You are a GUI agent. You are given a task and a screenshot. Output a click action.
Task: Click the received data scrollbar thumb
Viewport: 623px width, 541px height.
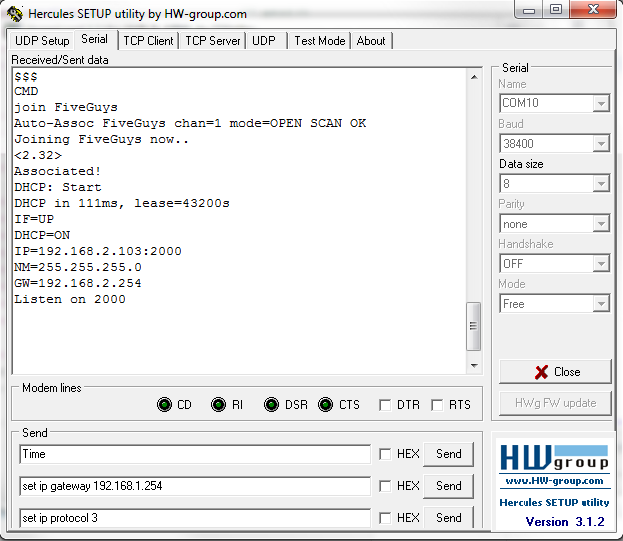[473, 327]
